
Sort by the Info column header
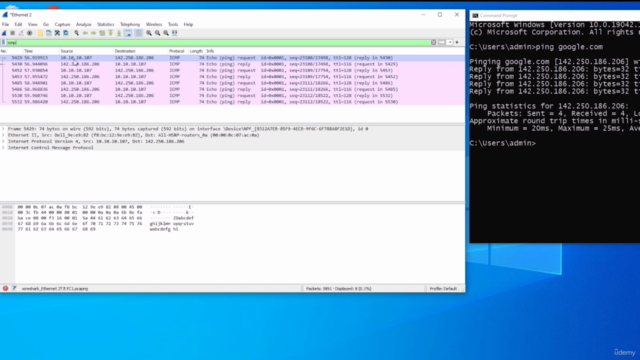coord(335,51)
